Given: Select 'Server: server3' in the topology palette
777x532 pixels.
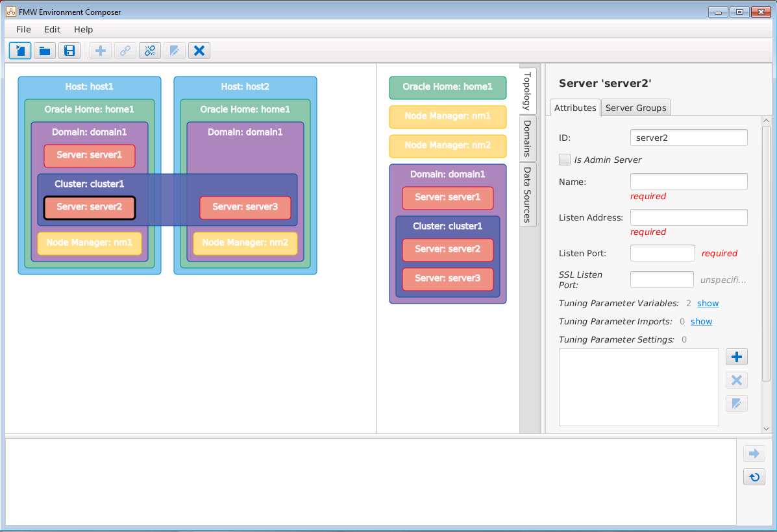Looking at the screenshot, I should (x=447, y=279).
